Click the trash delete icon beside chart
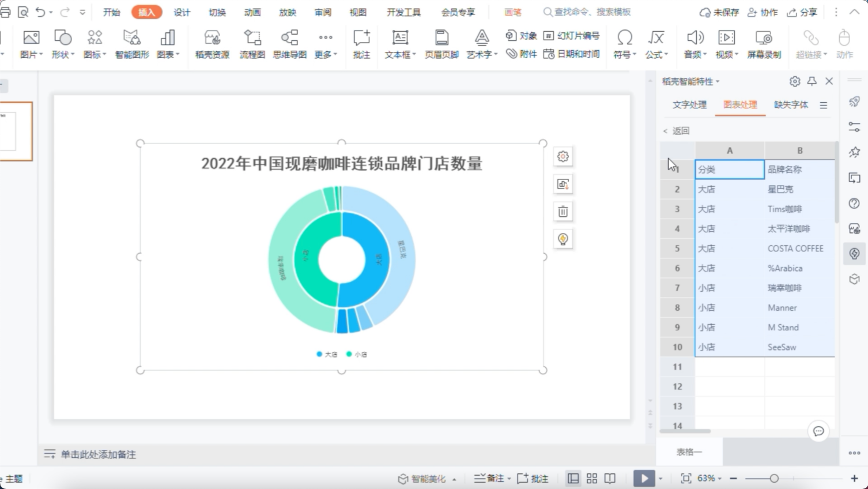Image resolution: width=868 pixels, height=489 pixels. point(563,212)
